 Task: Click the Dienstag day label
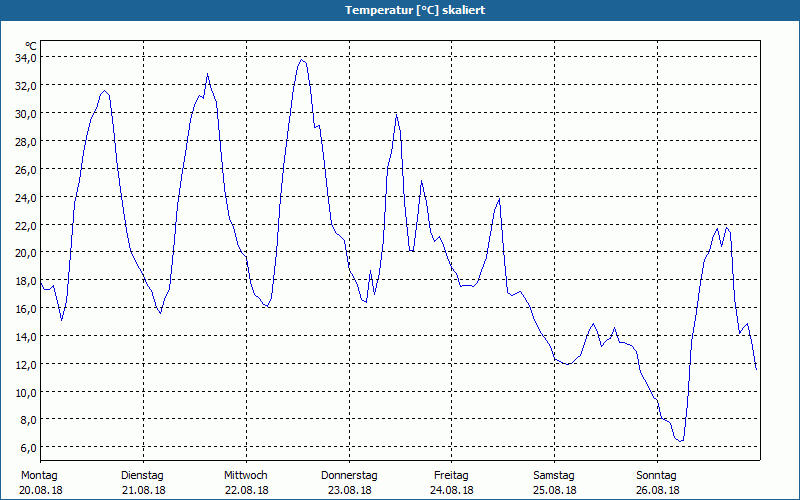142,476
